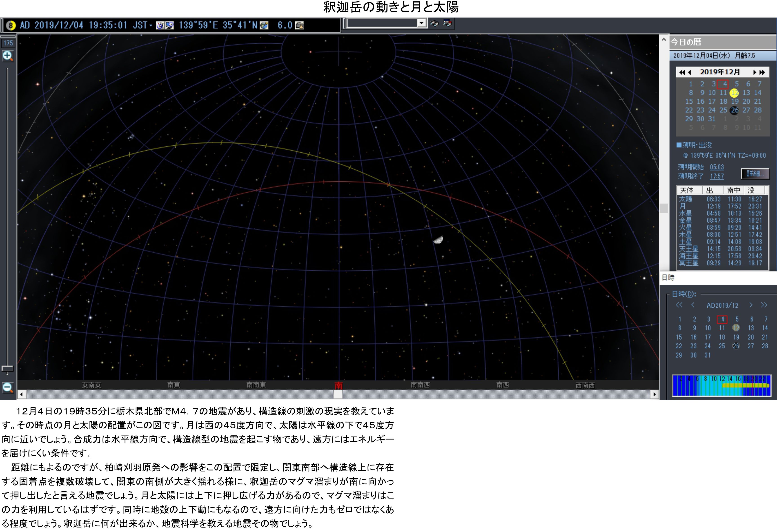This screenshot has width=777, height=532.
Task: Open the object search combo box dropdown
Action: [x=421, y=23]
